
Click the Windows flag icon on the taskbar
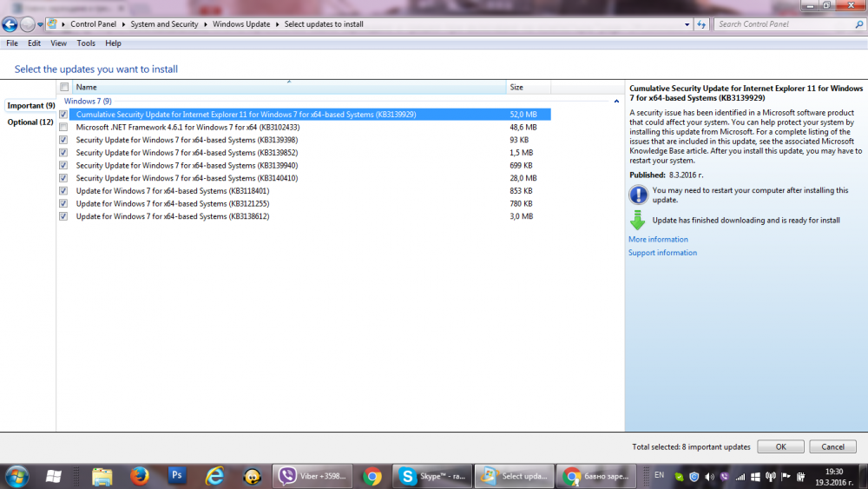pyautogui.click(x=54, y=476)
